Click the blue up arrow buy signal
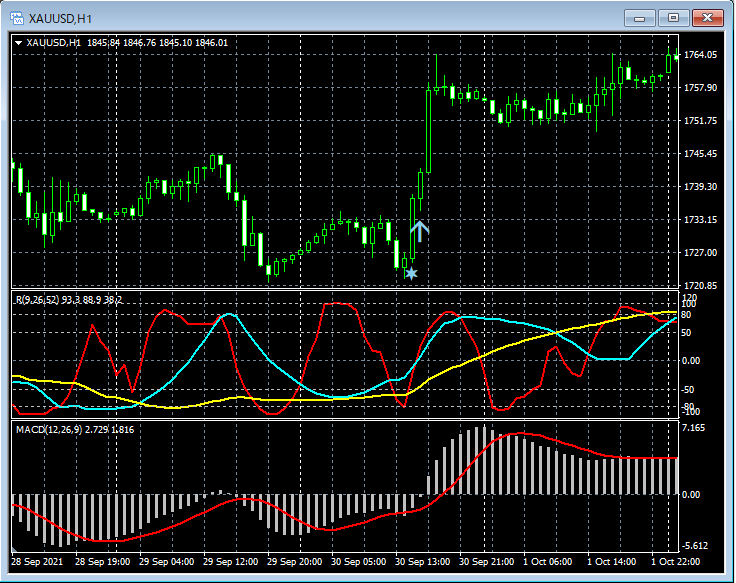Viewport: 736px width, 583px height. pyautogui.click(x=420, y=230)
